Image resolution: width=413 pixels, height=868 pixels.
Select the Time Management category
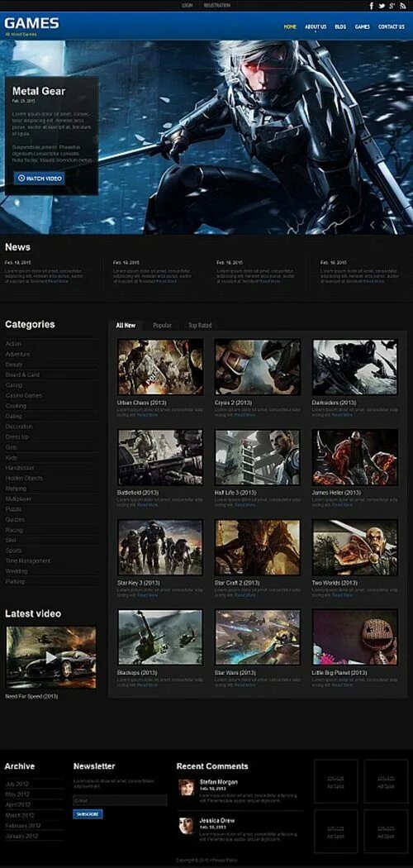pyautogui.click(x=27, y=560)
